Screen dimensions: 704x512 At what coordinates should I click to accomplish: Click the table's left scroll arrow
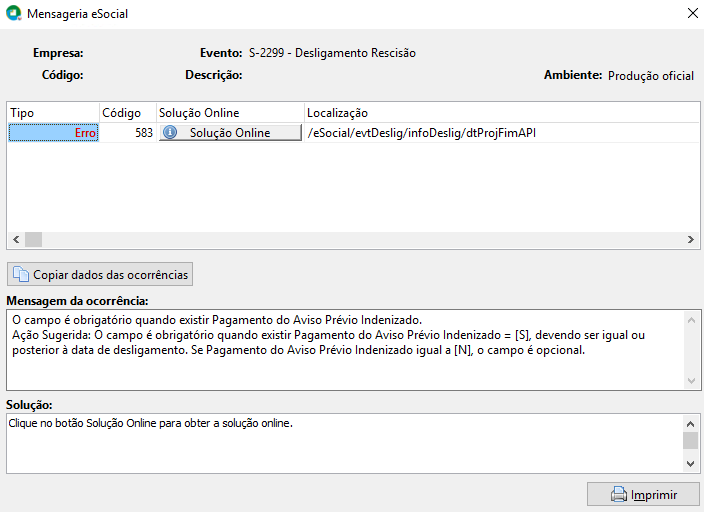tap(16, 239)
